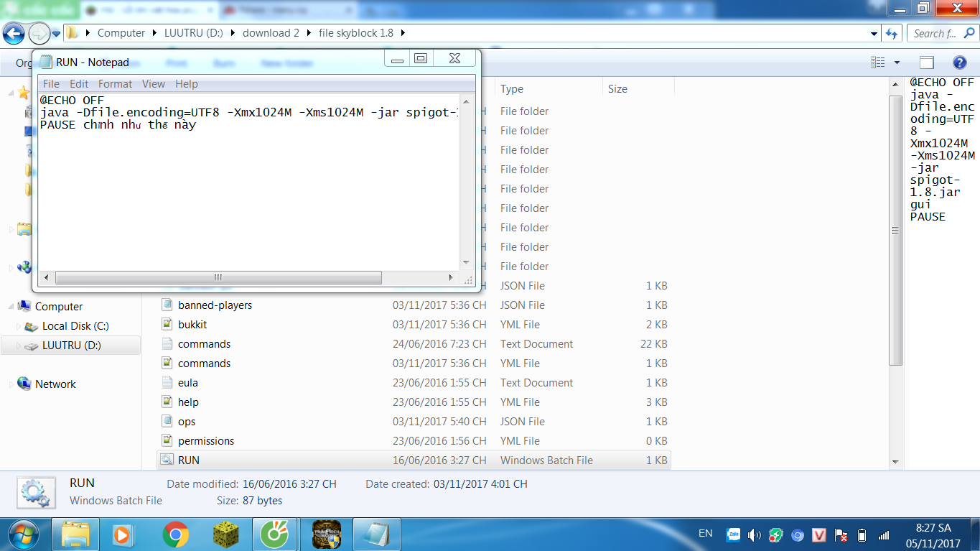Click the Search box in Explorer

[x=942, y=33]
